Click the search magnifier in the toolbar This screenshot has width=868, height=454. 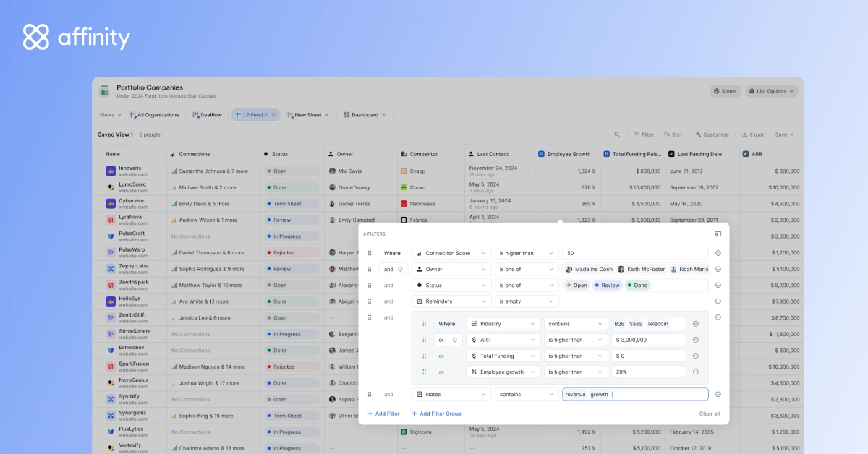pyautogui.click(x=617, y=134)
